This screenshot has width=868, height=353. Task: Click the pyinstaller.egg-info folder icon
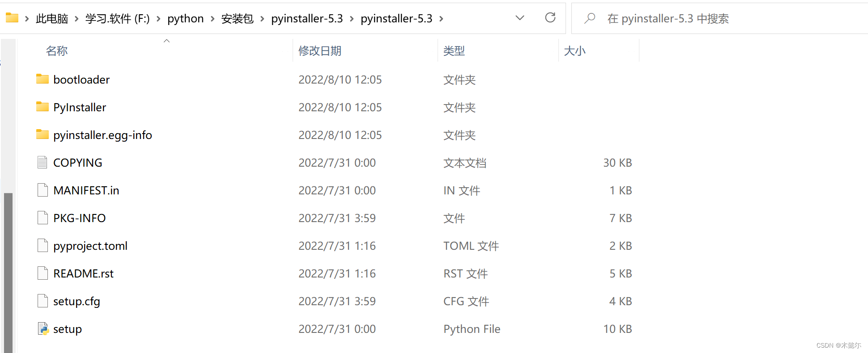click(x=43, y=134)
